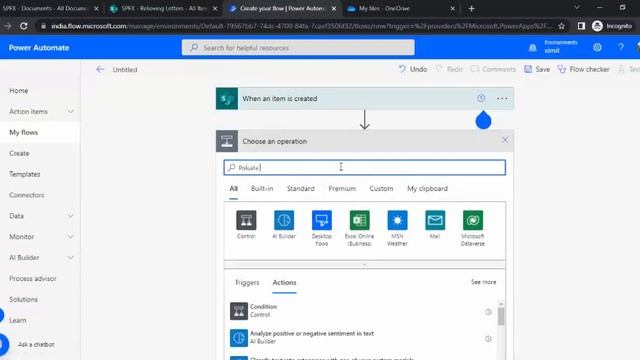This screenshot has height=360, width=640.
Task: Select the MSN Weather connector icon
Action: [397, 220]
